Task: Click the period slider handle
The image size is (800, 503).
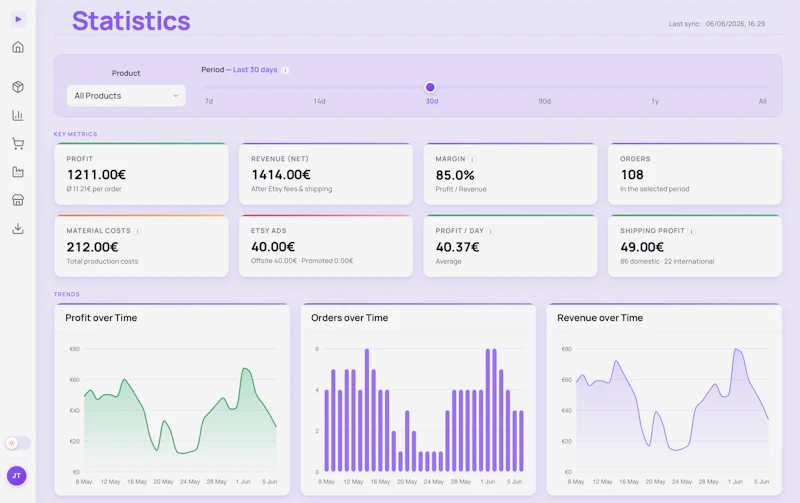Action: [x=430, y=87]
